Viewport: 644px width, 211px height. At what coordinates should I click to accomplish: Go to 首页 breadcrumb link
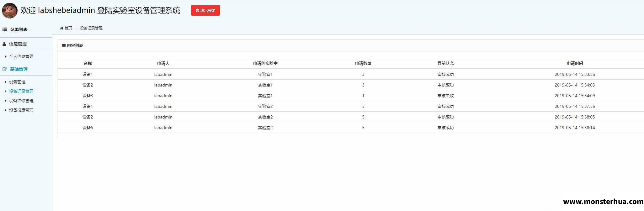tap(68, 28)
